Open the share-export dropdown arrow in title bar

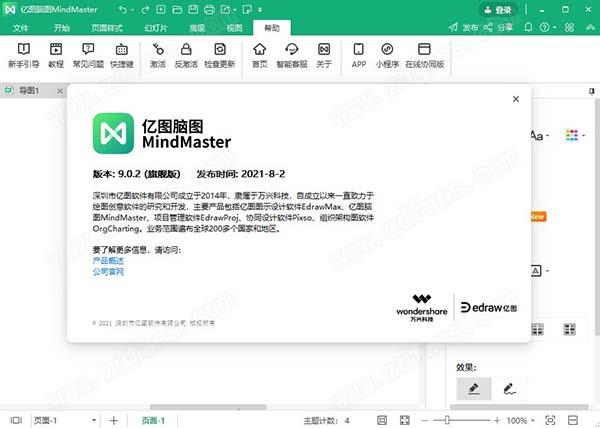[x=235, y=10]
